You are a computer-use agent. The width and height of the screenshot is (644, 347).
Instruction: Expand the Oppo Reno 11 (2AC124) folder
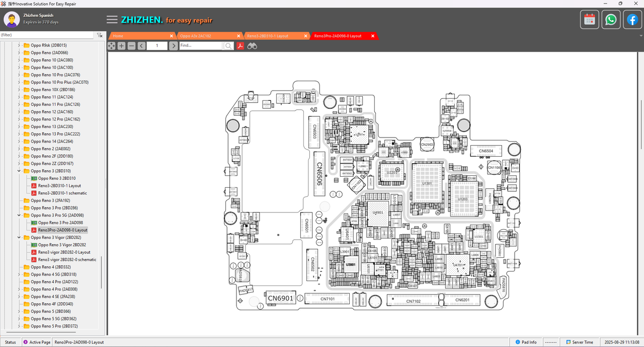point(19,97)
